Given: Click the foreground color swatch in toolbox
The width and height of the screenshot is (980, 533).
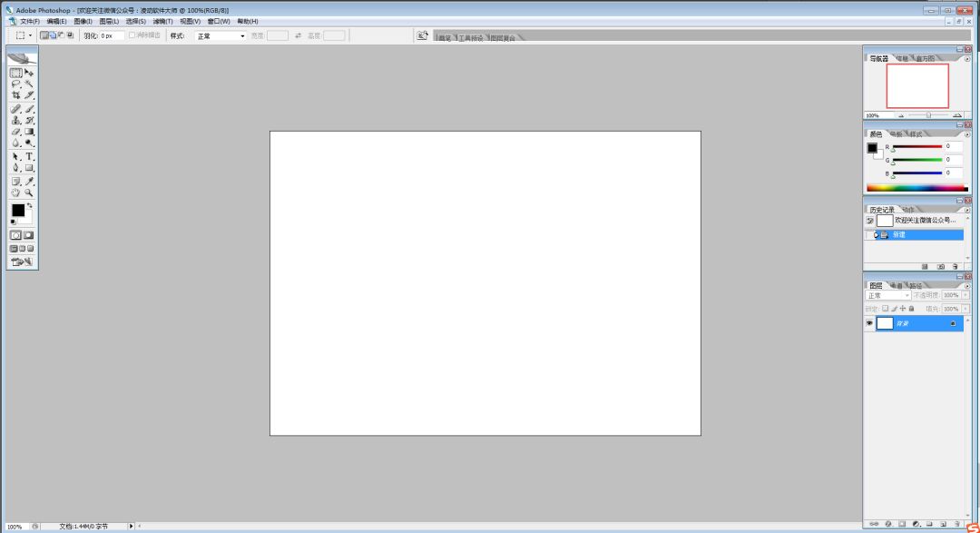Looking at the screenshot, I should click(x=17, y=210).
